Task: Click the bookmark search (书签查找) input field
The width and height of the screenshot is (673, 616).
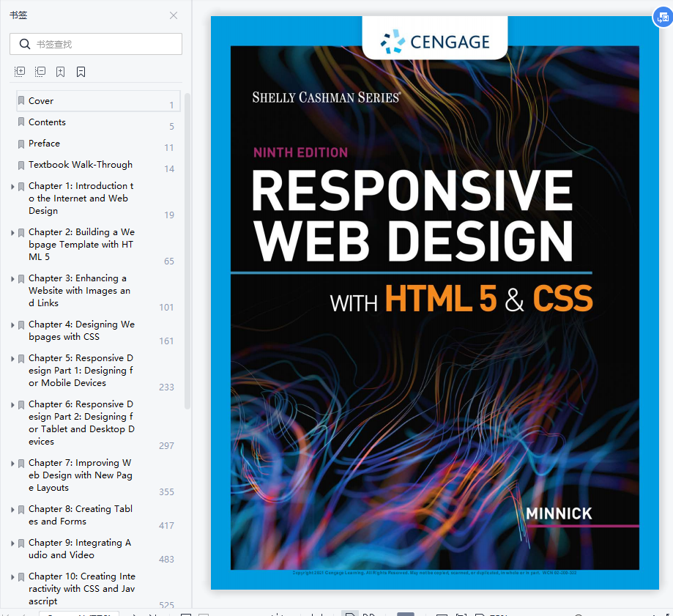Action: [96, 44]
